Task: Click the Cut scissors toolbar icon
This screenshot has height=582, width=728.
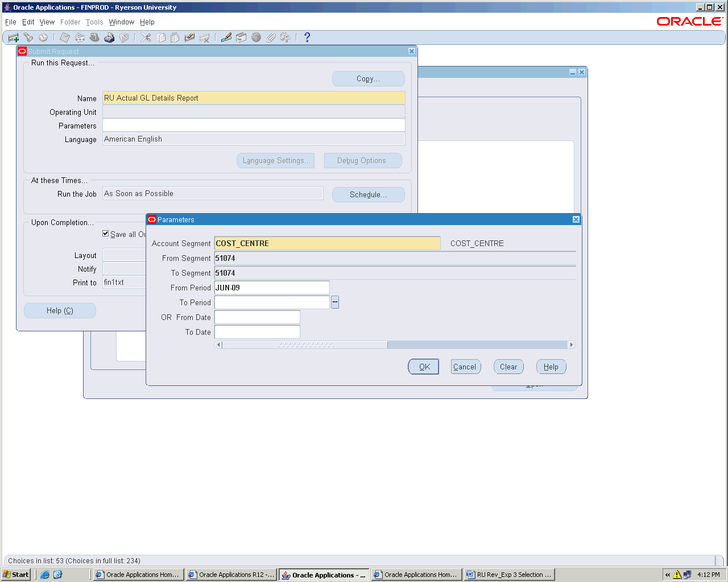Action: 146,38
